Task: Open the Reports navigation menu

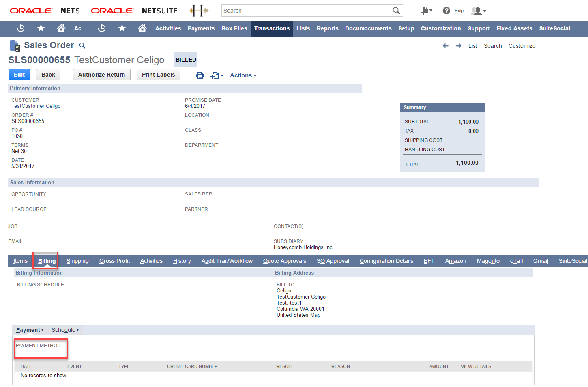Action: 328,28
